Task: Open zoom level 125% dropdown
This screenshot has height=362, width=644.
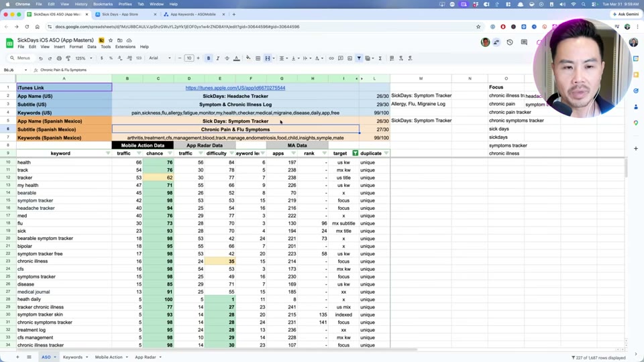Action: pos(84,58)
